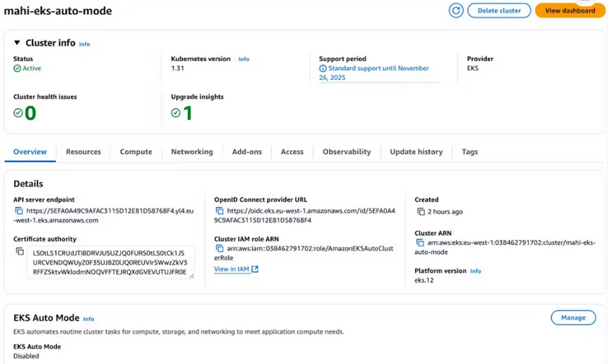Click the Cluster health issues count 0

point(30,113)
